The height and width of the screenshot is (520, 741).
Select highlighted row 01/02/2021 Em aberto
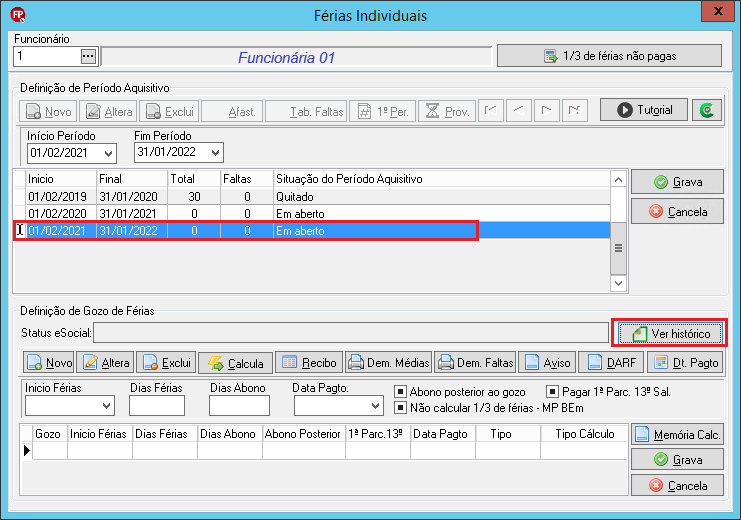[x=312, y=231]
